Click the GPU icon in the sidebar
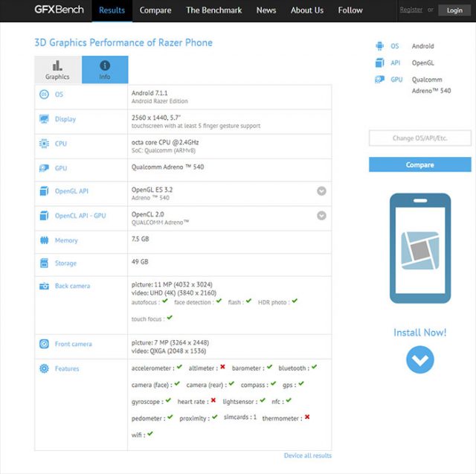This screenshot has height=474, width=476. tap(379, 80)
